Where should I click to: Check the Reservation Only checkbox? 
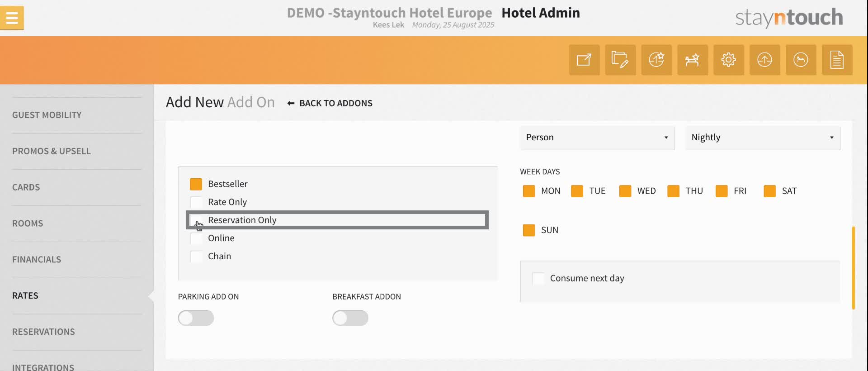[x=196, y=220]
